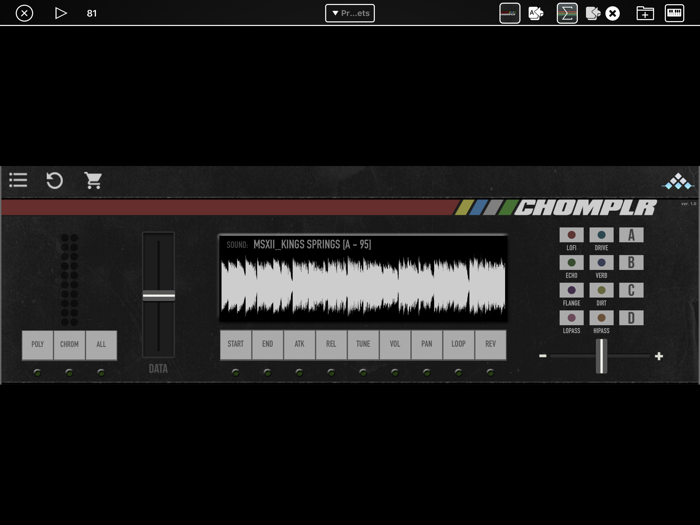Screen dimensions: 700x525
Task: Open the AB compare icon
Action: [x=536, y=13]
